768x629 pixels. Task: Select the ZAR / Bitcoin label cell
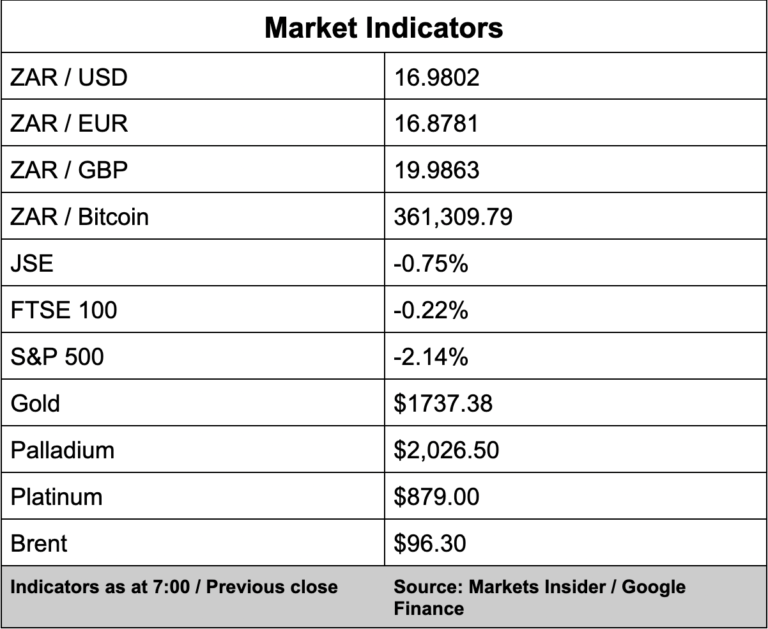tap(79, 217)
